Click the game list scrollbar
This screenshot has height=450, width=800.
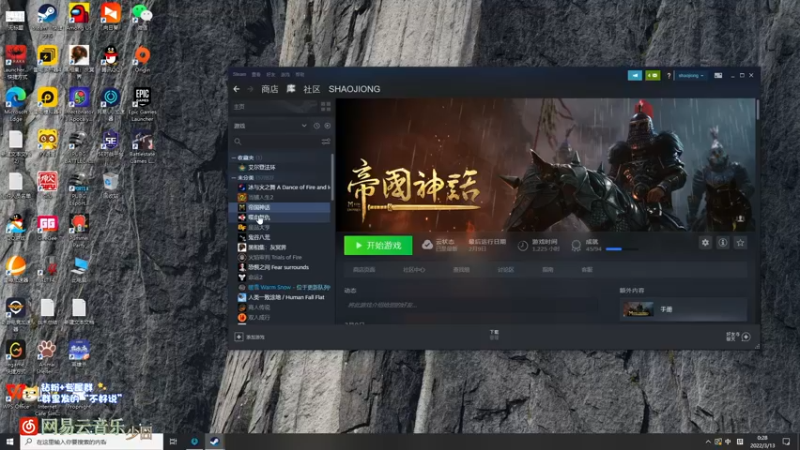[x=332, y=176]
